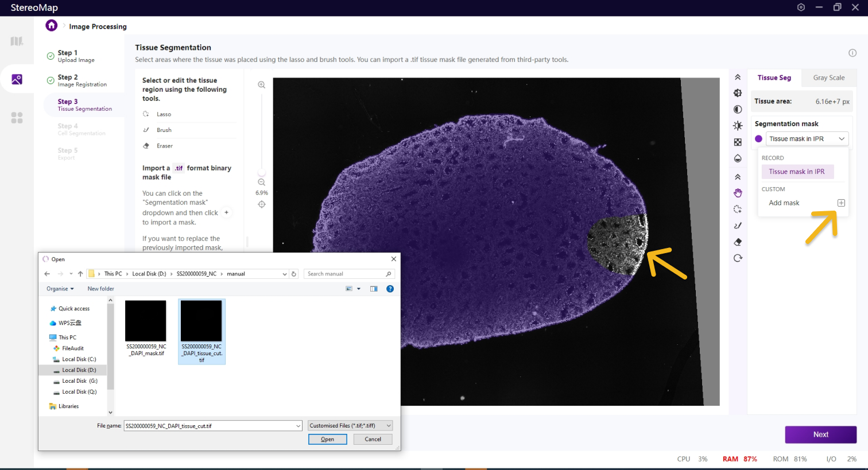Activate the brush tool in right toolbar
Image resolution: width=868 pixels, height=470 pixels.
click(738, 226)
